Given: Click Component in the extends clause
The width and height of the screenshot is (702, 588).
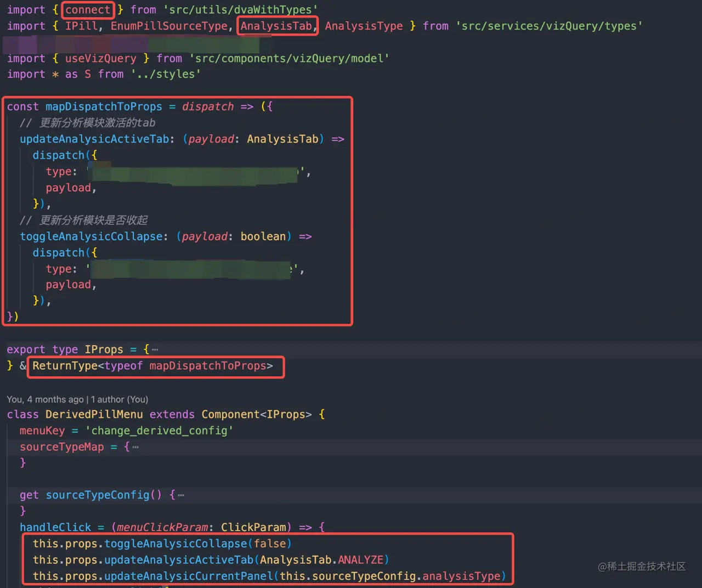Looking at the screenshot, I should (x=231, y=414).
